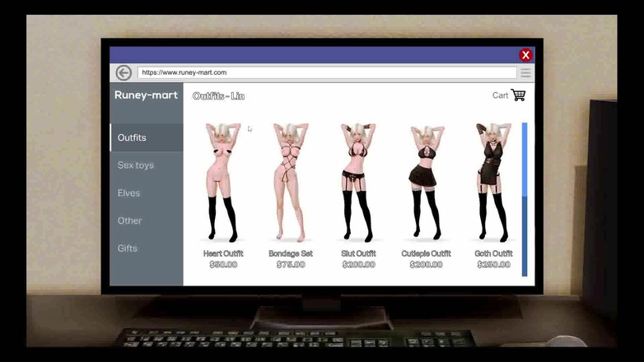644x362 pixels.
Task: Click the Heart Outfit name label
Action: coord(222,253)
